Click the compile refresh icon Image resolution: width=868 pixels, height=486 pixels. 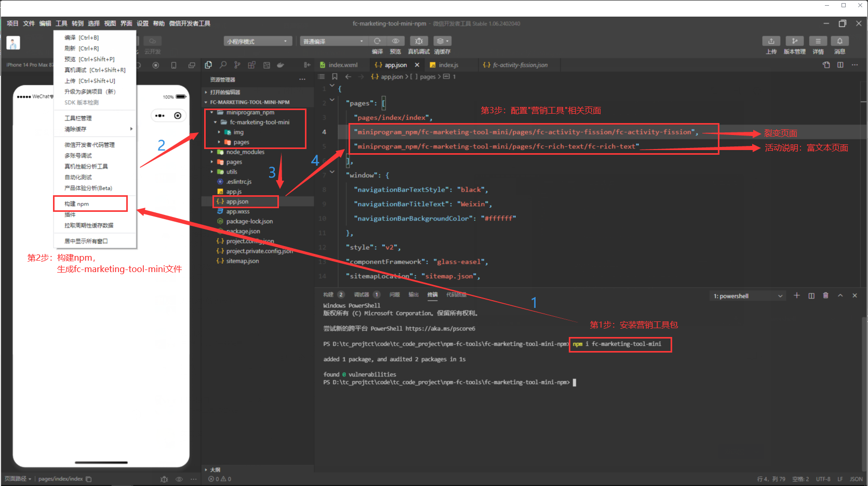coord(377,42)
